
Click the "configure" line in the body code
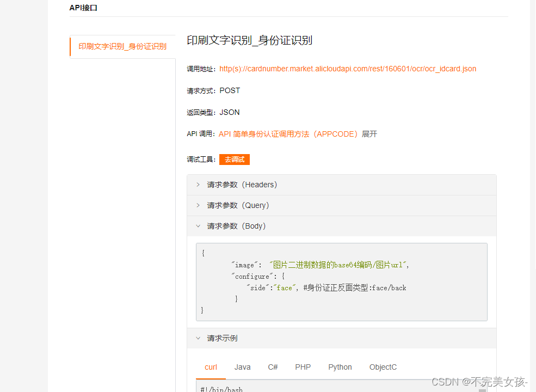(258, 277)
